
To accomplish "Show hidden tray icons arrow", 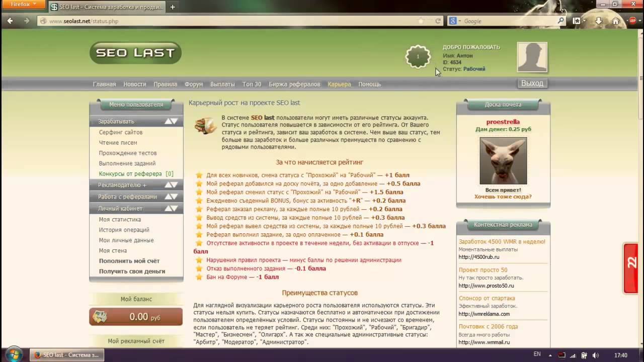I will (551, 355).
